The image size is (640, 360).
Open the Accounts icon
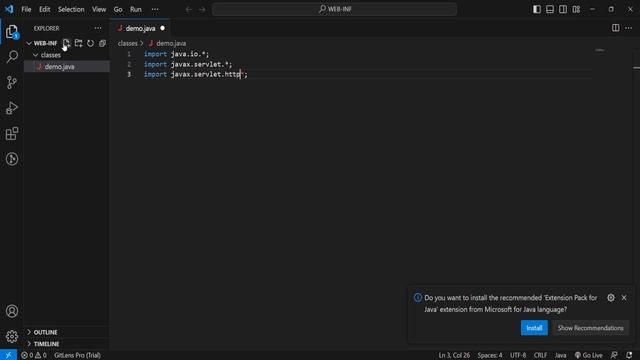click(x=12, y=311)
